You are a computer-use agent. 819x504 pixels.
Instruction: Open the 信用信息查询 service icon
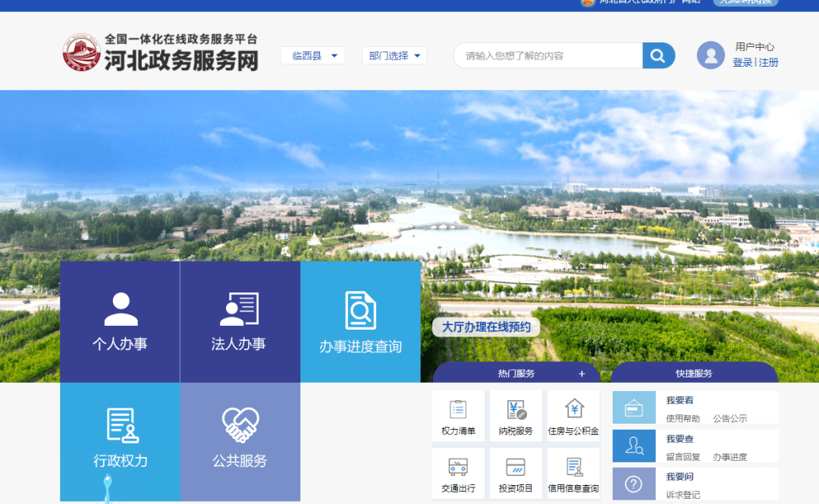coord(573,474)
